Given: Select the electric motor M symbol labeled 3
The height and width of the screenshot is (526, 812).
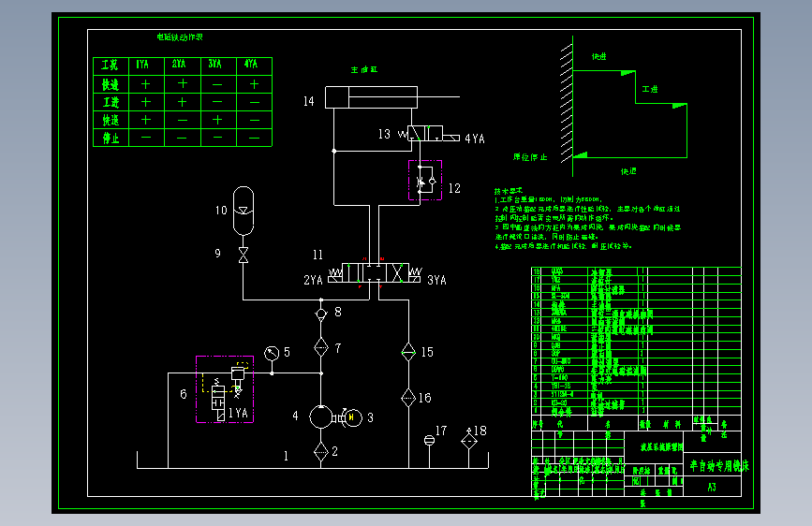Looking at the screenshot, I should (x=353, y=417).
